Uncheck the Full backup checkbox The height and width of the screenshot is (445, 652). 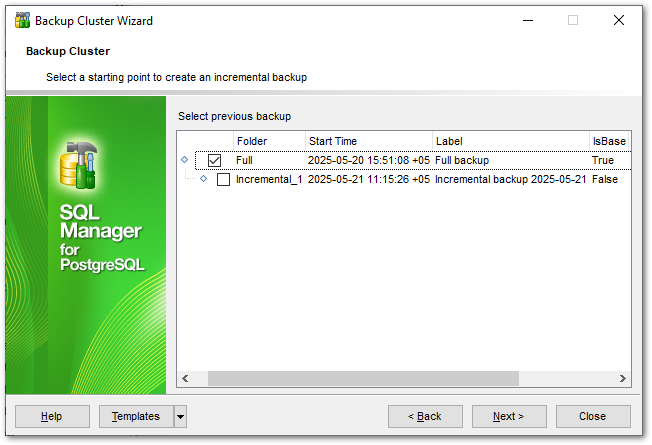214,160
